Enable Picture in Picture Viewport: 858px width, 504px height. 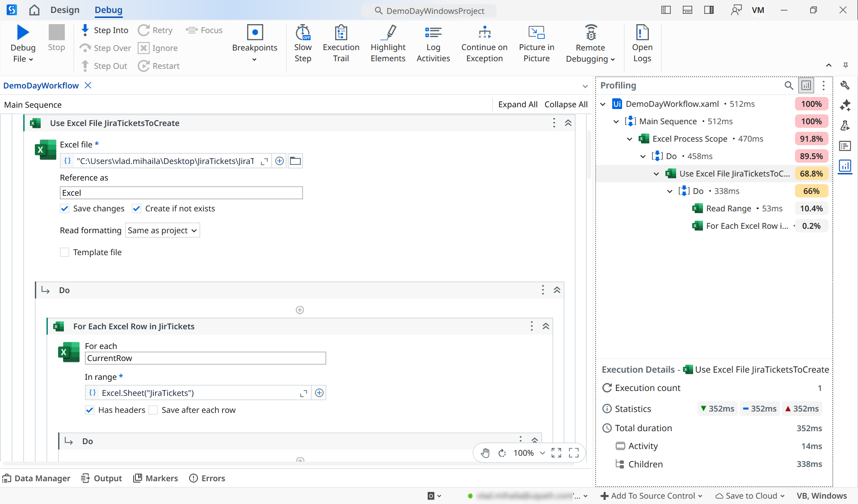click(536, 43)
